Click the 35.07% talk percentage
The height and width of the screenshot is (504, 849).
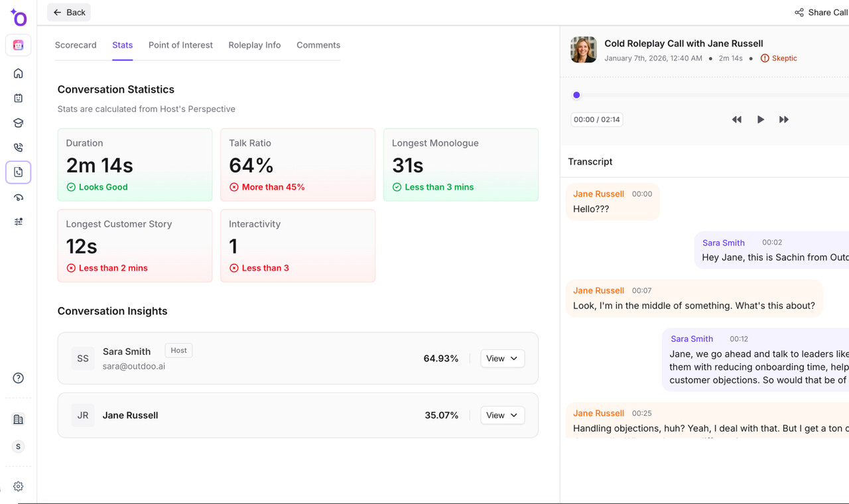[442, 416]
